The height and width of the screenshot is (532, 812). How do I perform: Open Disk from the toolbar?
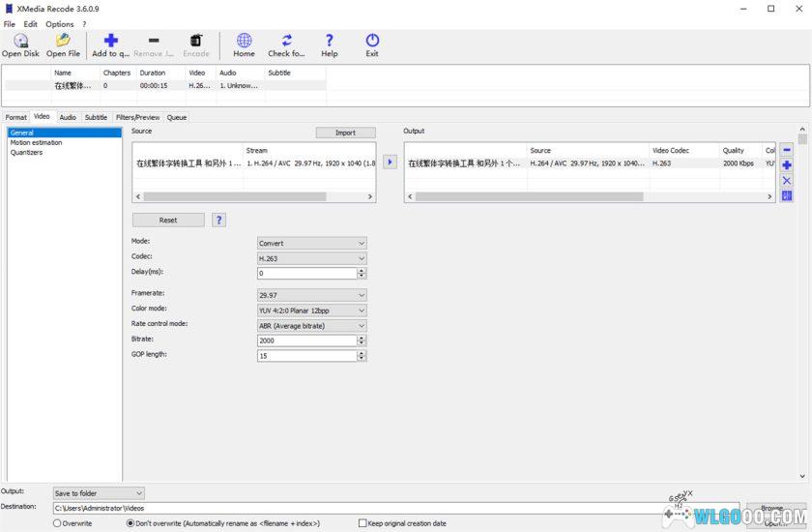tap(20, 45)
